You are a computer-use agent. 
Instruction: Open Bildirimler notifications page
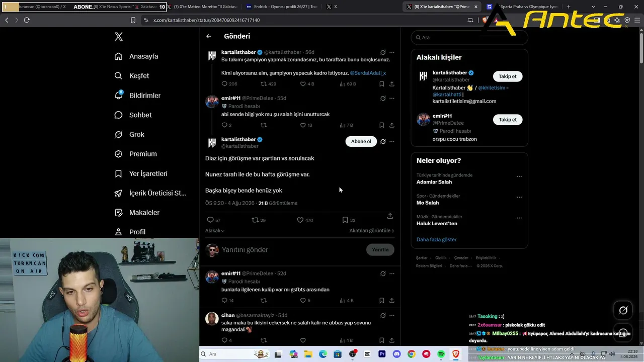pos(137,96)
